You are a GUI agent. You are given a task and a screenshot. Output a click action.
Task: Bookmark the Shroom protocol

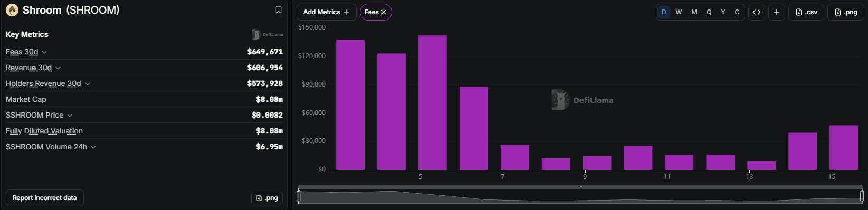coord(279,10)
